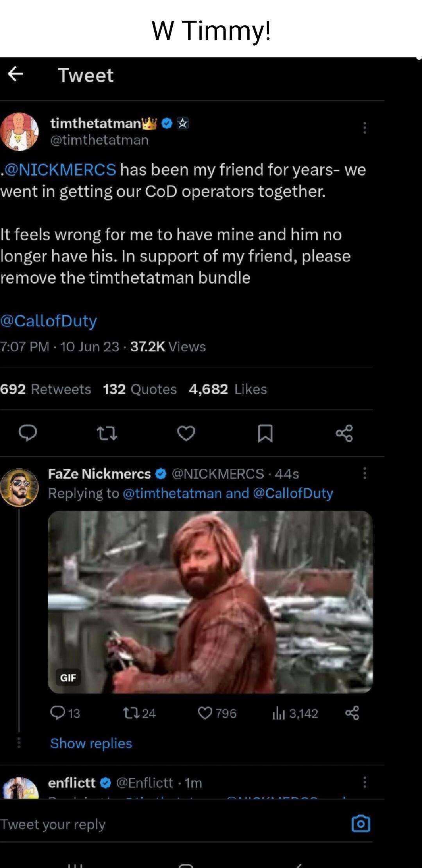This screenshot has width=422, height=868.
Task: Click the @CallofDuty mention
Action: [48, 321]
